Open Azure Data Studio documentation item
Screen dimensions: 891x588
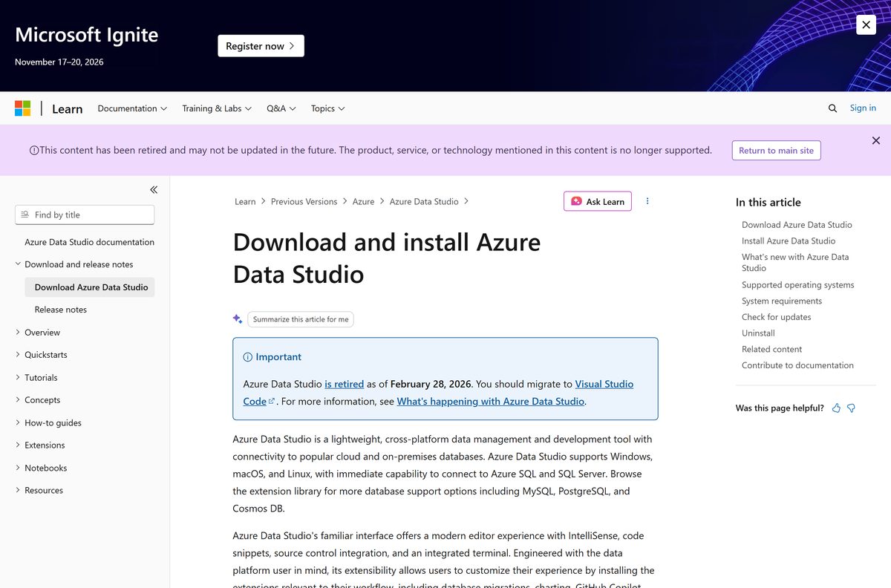click(x=89, y=242)
